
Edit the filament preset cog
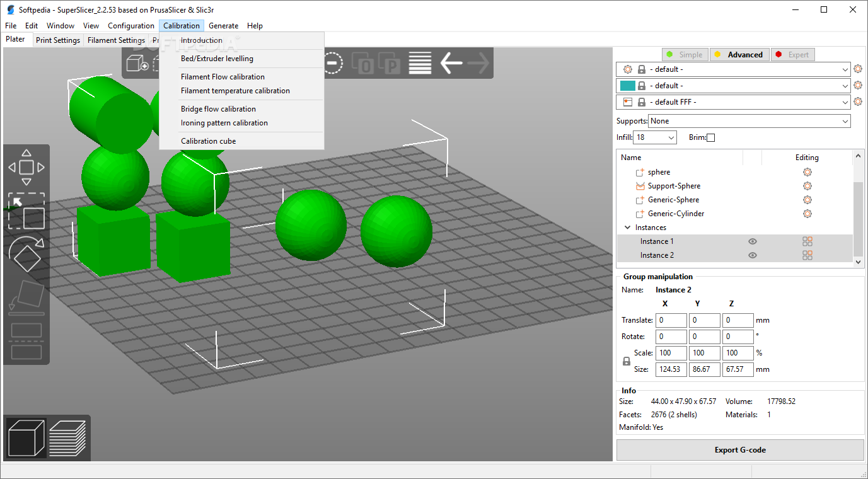click(x=858, y=86)
